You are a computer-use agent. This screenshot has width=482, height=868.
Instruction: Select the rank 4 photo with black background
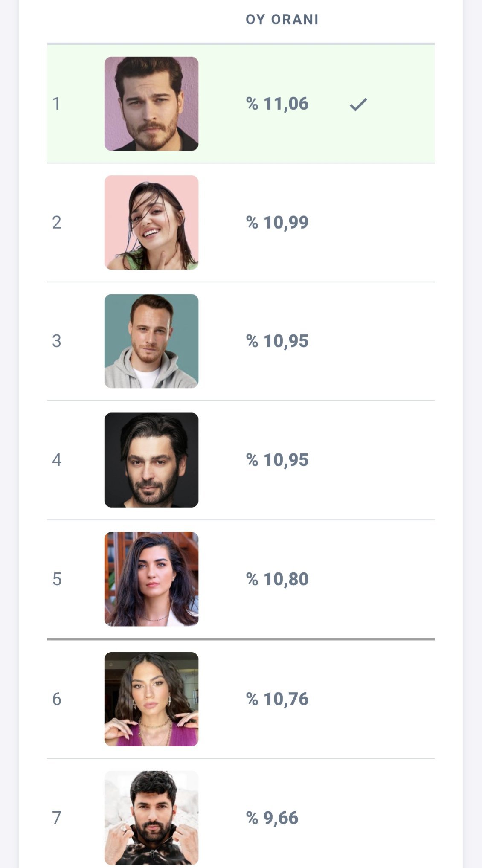point(151,460)
